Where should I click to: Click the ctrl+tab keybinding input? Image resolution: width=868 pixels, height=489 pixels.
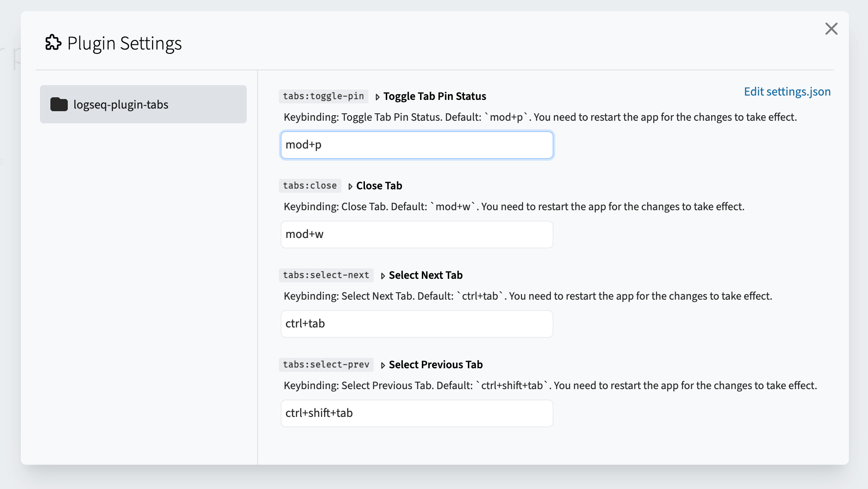click(417, 324)
